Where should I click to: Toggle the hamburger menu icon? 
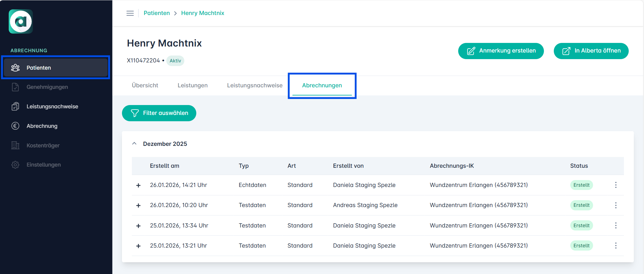pos(130,13)
